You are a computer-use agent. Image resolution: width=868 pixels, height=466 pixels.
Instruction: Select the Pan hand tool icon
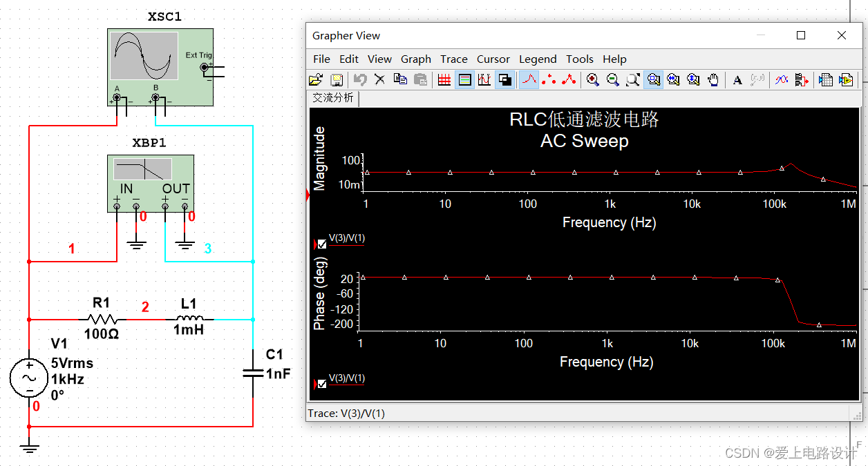(714, 79)
